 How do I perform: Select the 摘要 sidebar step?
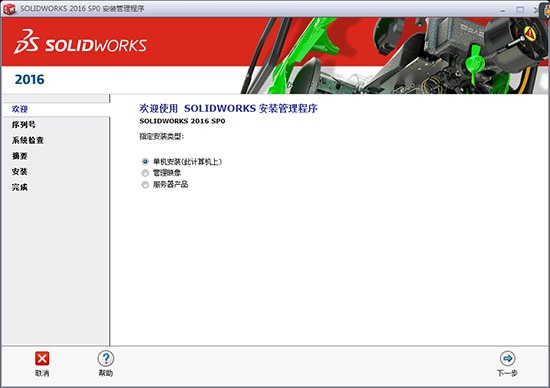pyautogui.click(x=20, y=156)
